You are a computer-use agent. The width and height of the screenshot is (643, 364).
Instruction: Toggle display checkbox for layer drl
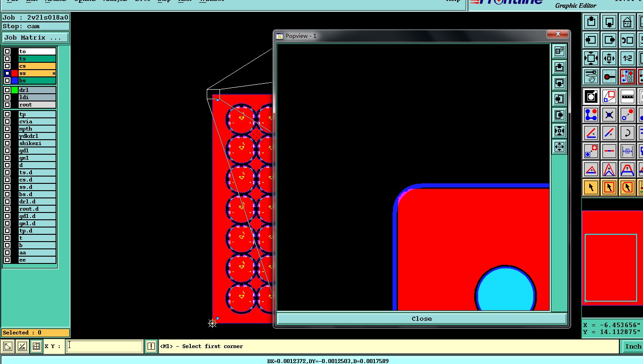click(x=7, y=90)
